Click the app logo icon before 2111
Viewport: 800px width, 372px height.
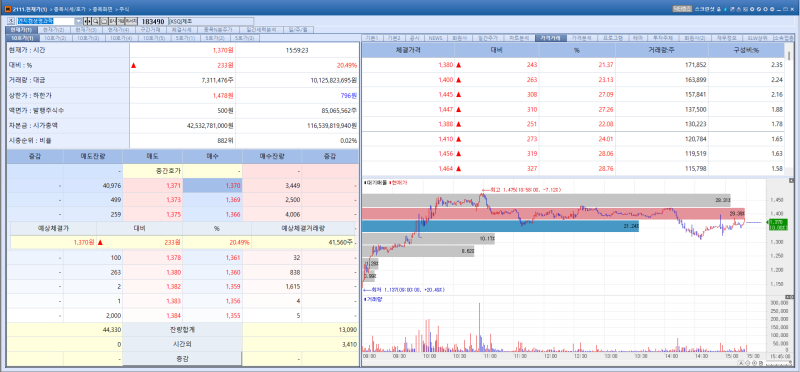point(7,9)
